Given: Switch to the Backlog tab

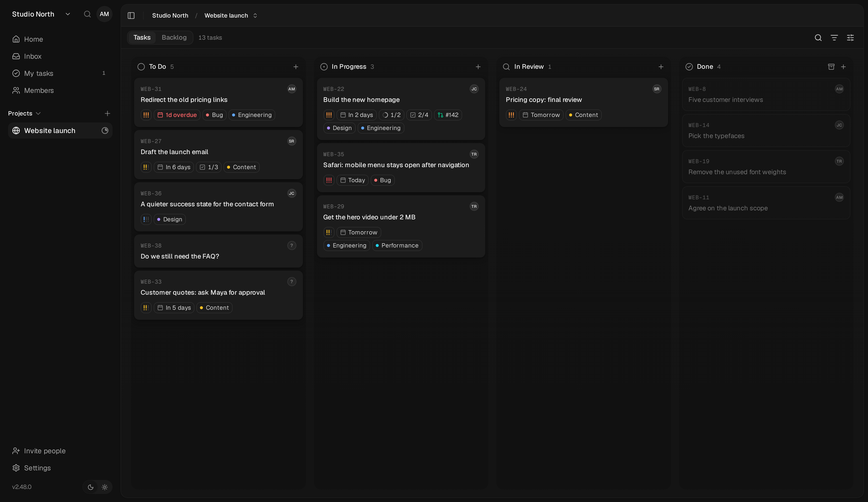Looking at the screenshot, I should pos(174,38).
